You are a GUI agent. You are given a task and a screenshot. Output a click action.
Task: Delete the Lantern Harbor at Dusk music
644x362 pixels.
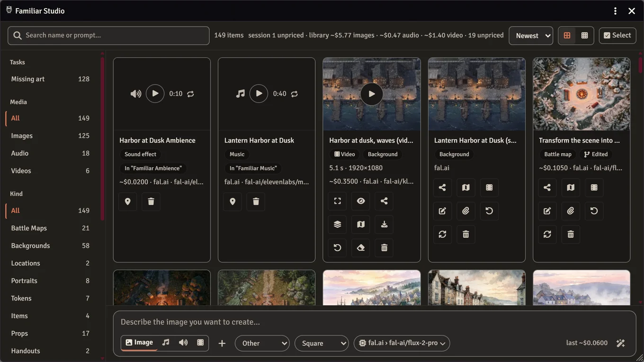(256, 202)
